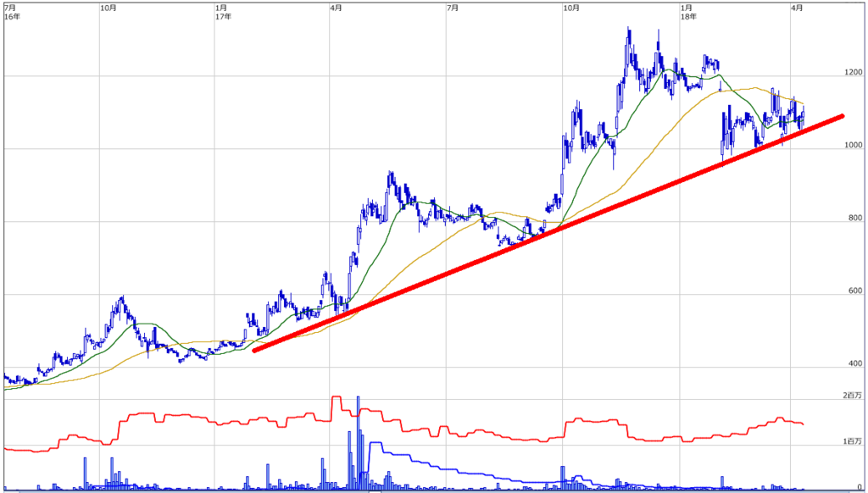The image size is (868, 493).
Task: Click the "7月 16年" date axis label
Action: (x=10, y=12)
